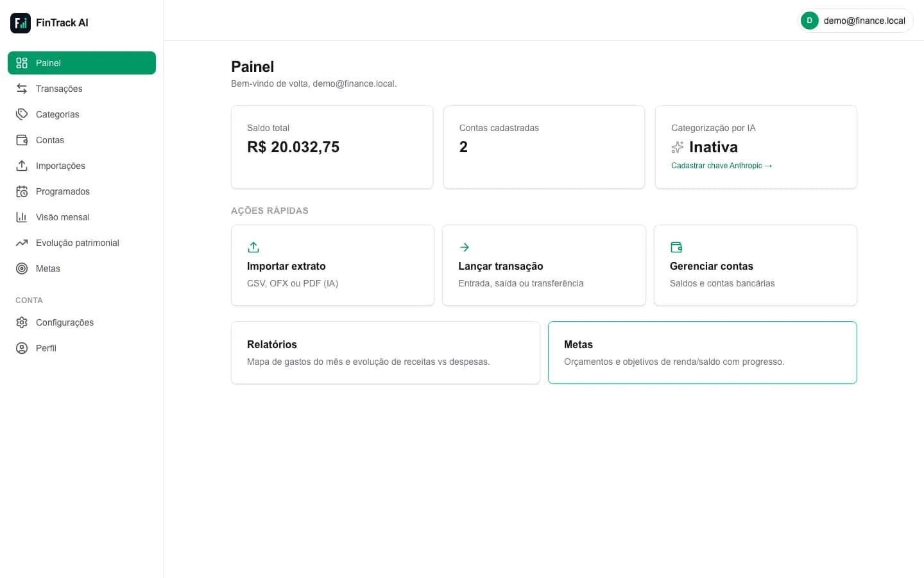
Task: Open the Metas card with green border
Action: coord(702,353)
